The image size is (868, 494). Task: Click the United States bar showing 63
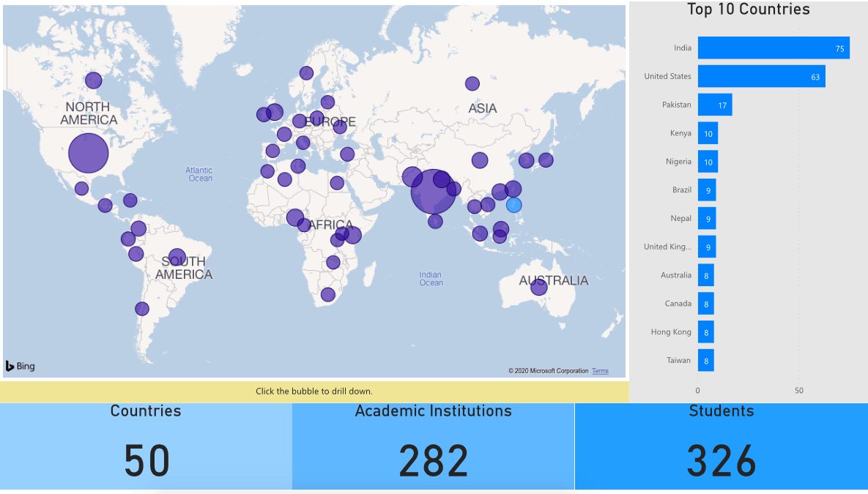pos(761,76)
